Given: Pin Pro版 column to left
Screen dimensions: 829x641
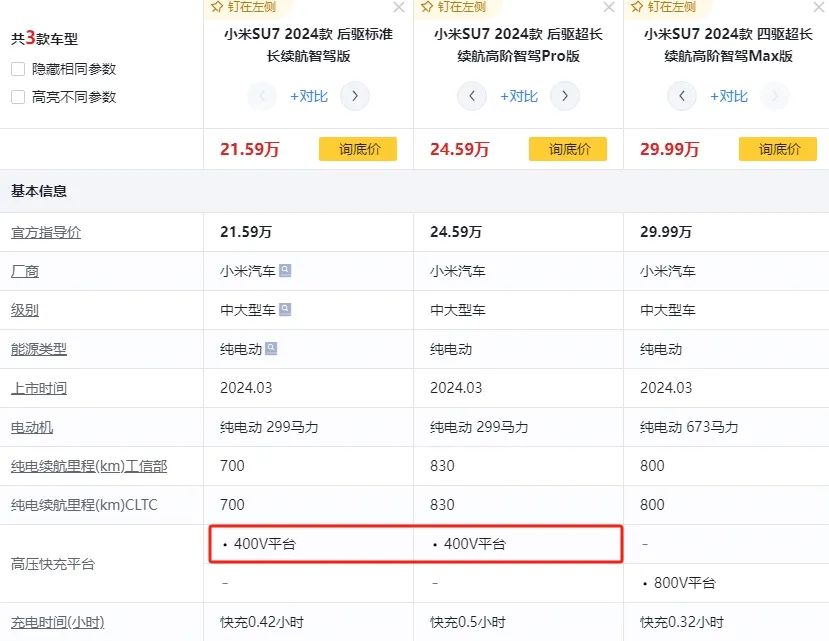Looking at the screenshot, I should click(x=453, y=7).
